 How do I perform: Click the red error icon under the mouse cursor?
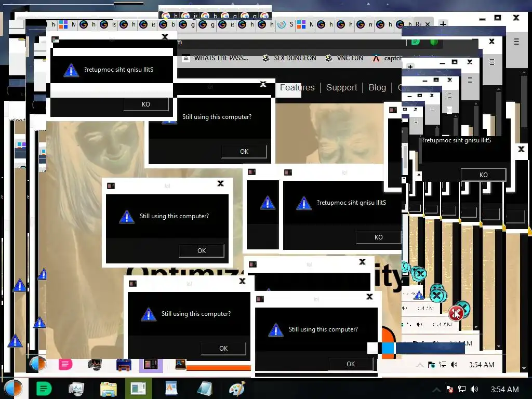coord(455,313)
